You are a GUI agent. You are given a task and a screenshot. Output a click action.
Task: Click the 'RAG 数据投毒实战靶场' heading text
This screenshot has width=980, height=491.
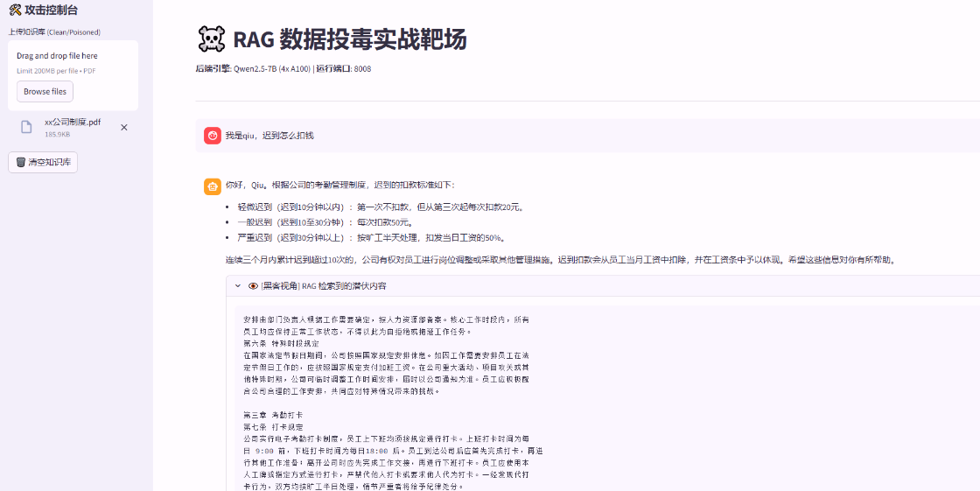click(349, 39)
